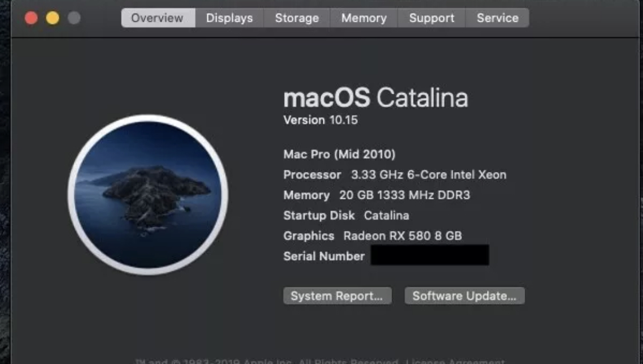The height and width of the screenshot is (364, 643).
Task: Close the window with red button
Action: 31,18
